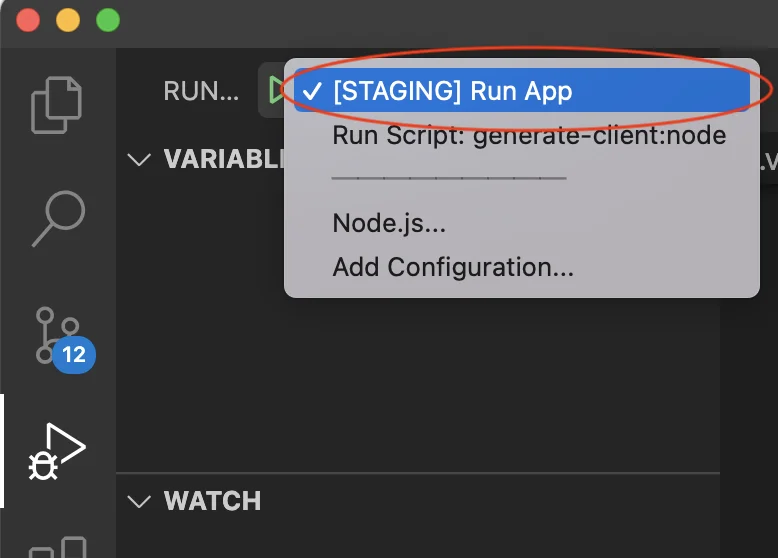Minimize window using yellow button
The image size is (778, 558).
68,20
